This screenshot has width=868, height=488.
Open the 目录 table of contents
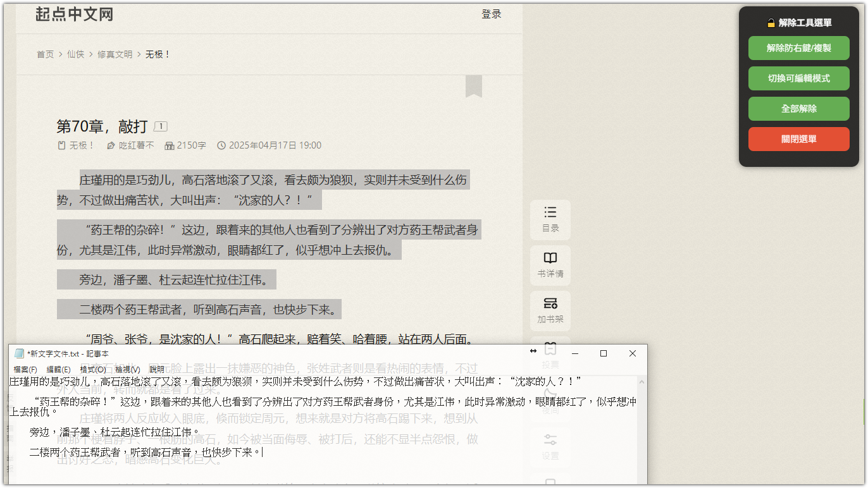point(550,219)
